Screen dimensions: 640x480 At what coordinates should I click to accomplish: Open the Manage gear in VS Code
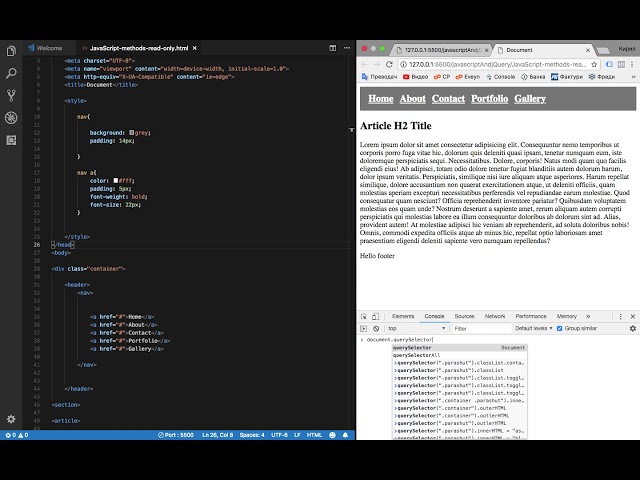point(11,419)
